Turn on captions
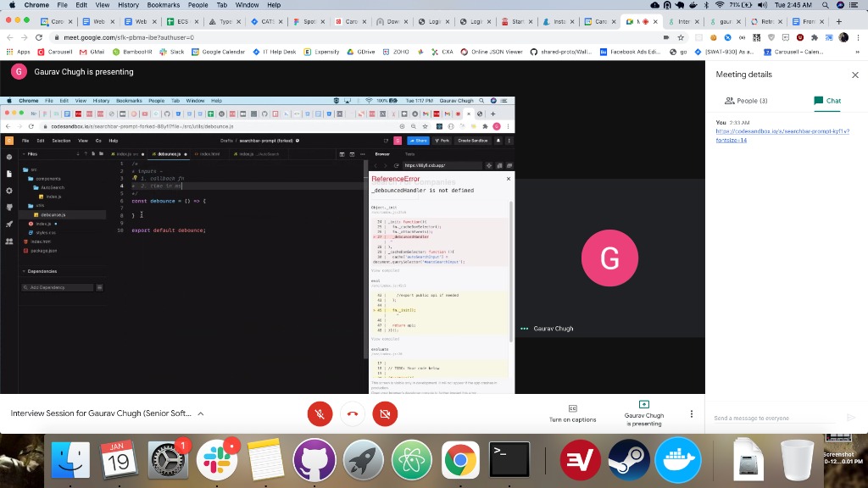Viewport: 868px width, 488px height. [572, 413]
